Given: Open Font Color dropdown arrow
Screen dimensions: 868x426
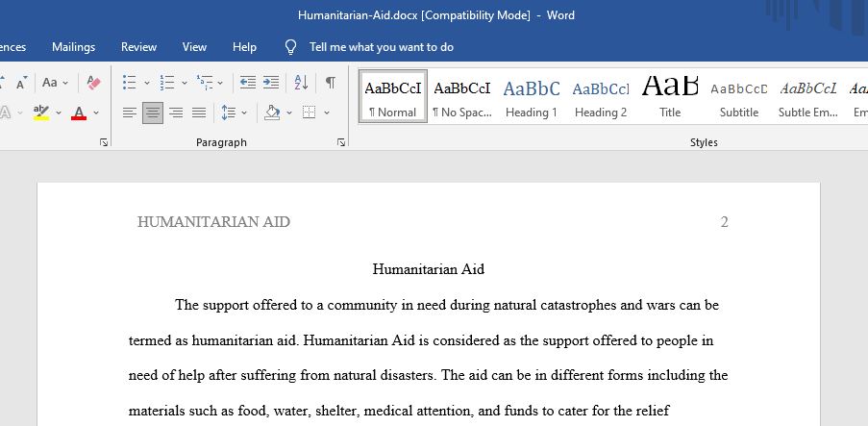Looking at the screenshot, I should (96, 113).
